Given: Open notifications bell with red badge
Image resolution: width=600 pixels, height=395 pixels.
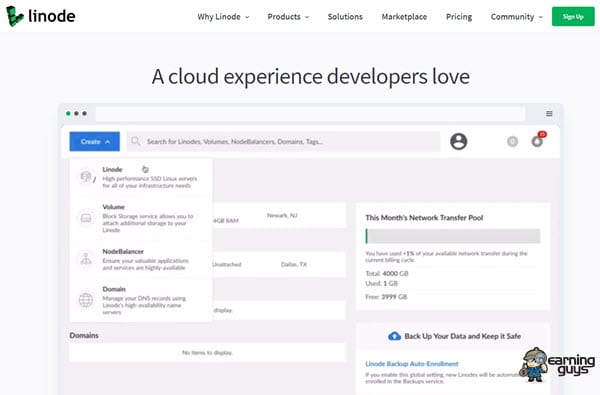Looking at the screenshot, I should pos(537,141).
